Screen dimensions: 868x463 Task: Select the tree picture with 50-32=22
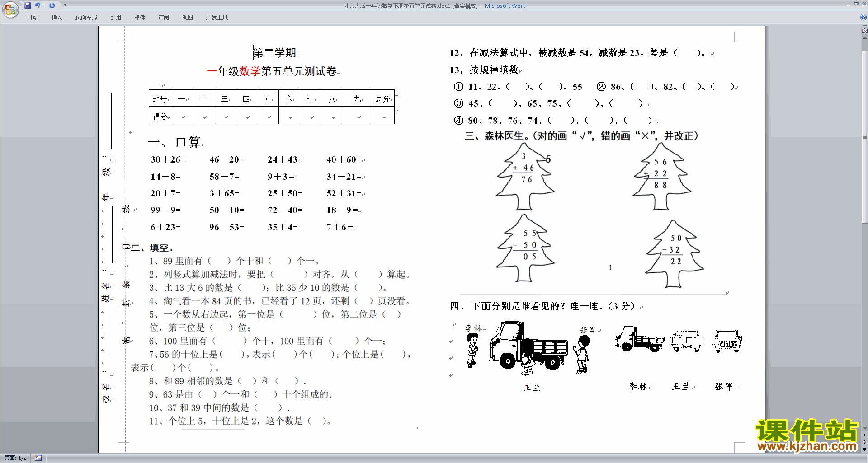click(674, 254)
